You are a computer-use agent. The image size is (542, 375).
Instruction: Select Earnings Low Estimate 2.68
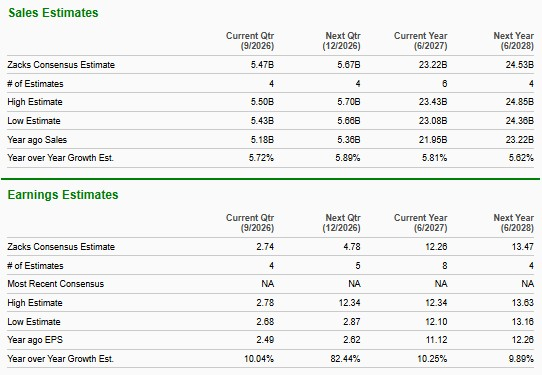(x=265, y=322)
